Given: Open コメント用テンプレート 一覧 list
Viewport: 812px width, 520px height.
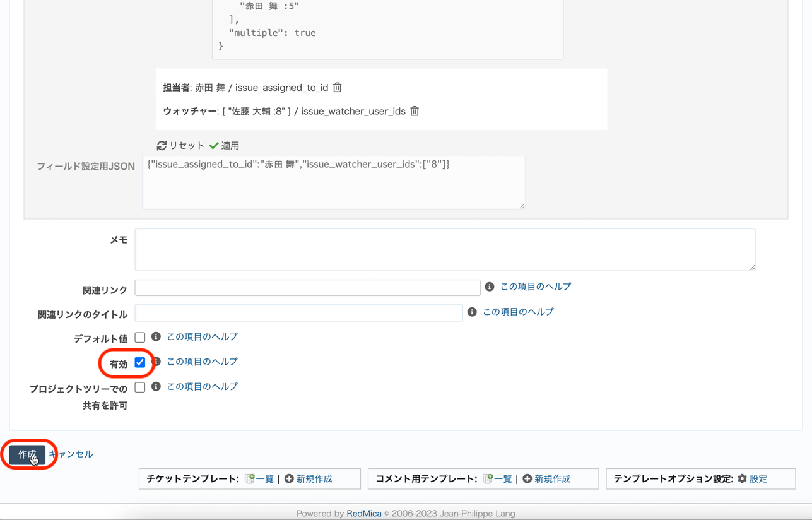Looking at the screenshot, I should (502, 479).
